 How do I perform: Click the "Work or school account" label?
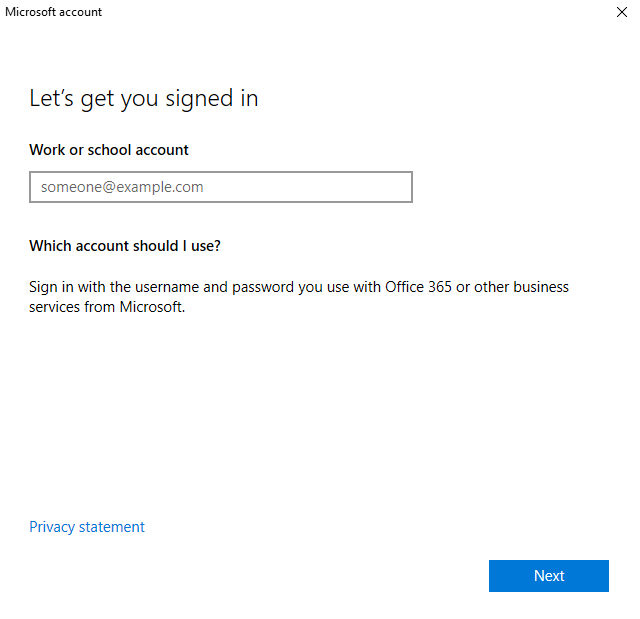pos(109,150)
